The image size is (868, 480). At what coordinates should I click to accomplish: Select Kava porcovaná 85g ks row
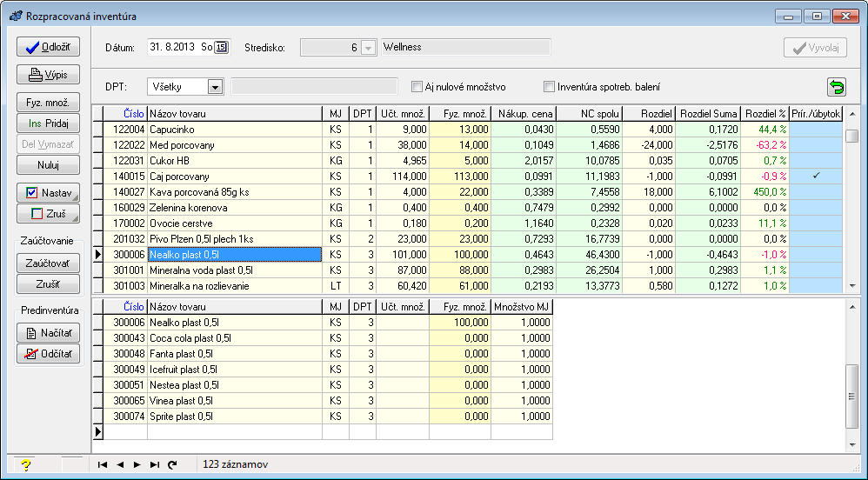tap(235, 192)
